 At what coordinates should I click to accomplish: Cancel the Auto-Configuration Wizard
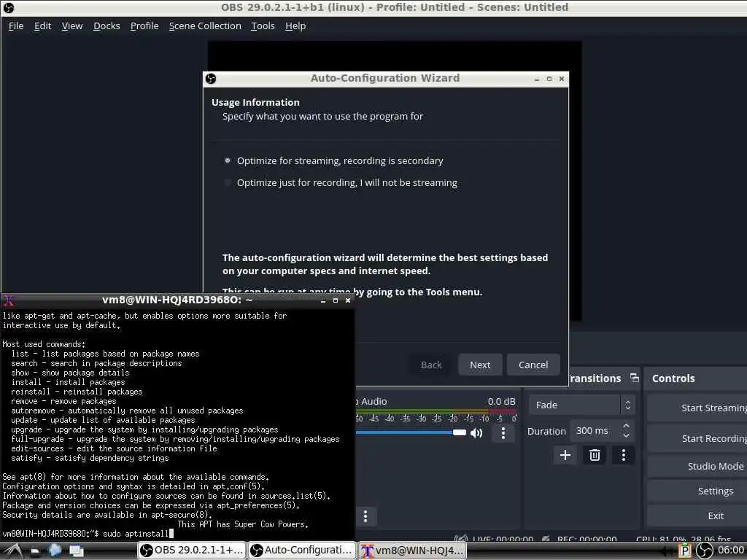(533, 365)
